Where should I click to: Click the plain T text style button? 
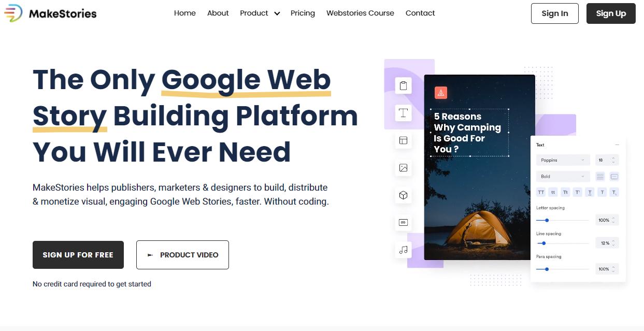click(602, 192)
